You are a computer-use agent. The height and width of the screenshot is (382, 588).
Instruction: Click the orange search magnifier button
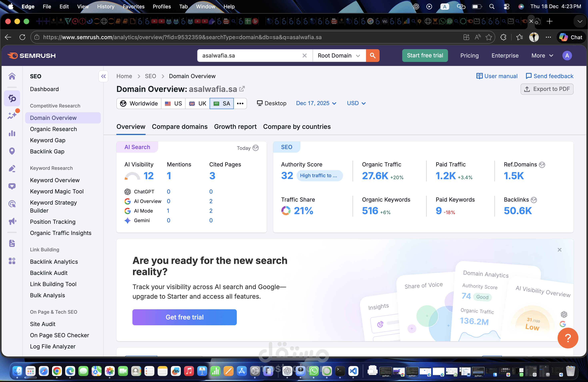(x=372, y=56)
